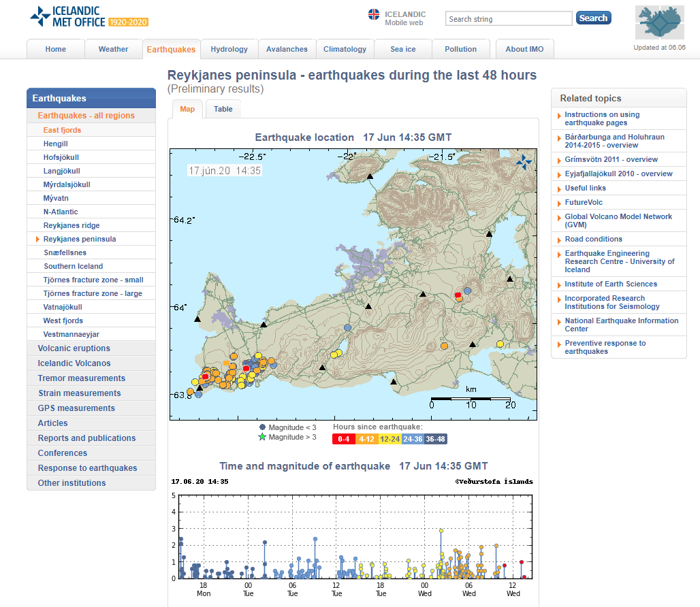Open the Iceland map thumbnail in header
Image resolution: width=700 pixels, height=607 pixels.
click(659, 24)
